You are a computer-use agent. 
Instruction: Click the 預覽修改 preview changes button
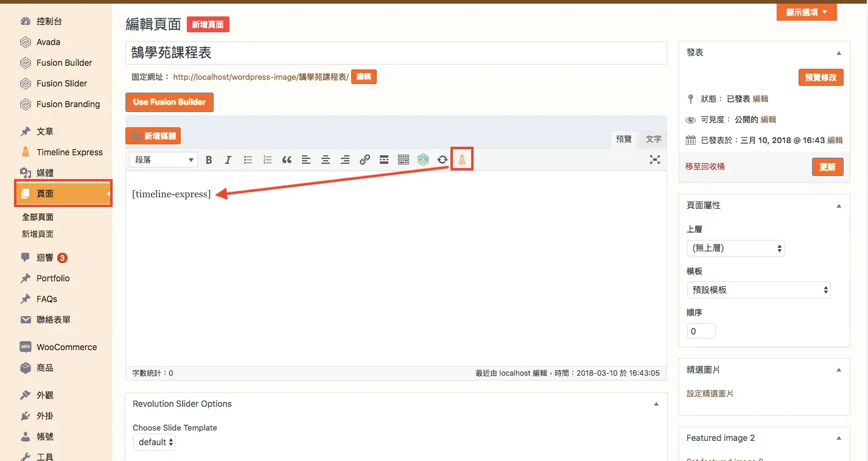821,77
